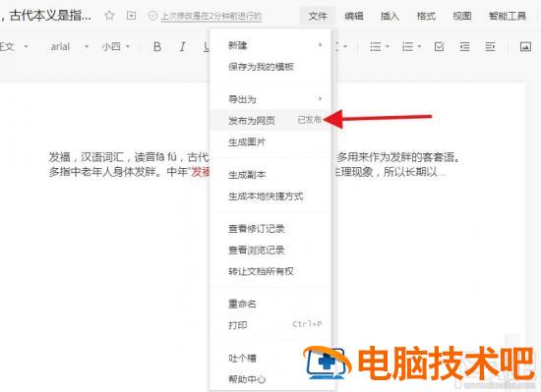The height and width of the screenshot is (392, 541).
Task: Choose 转让文档所有权
Action: pyautogui.click(x=270, y=271)
